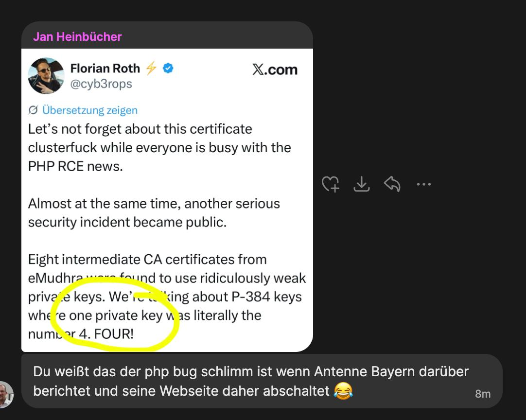Open the sender name Jan Heinbücher
Screen dimensions: 526x420
(x=77, y=36)
